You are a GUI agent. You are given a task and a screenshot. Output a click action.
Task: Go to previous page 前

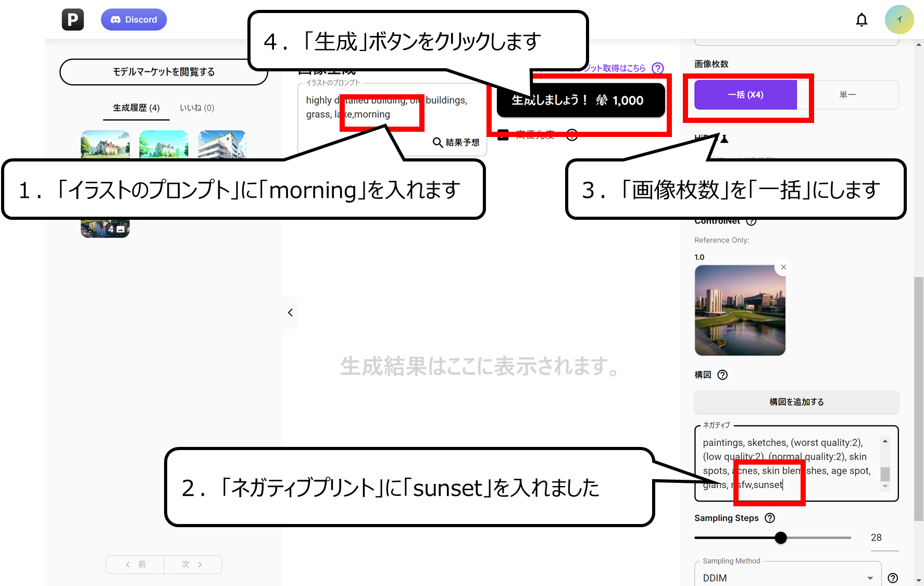tap(135, 565)
